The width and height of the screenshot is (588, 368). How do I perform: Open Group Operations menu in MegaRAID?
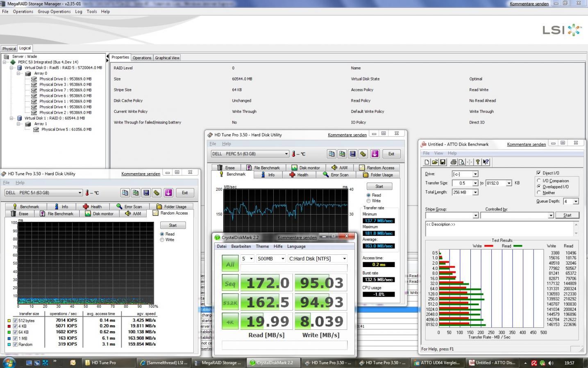pyautogui.click(x=54, y=11)
